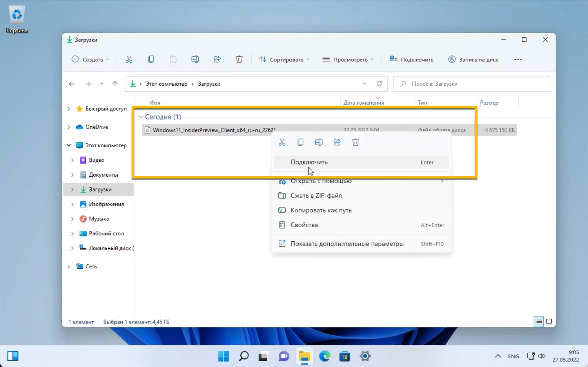Open the Корзина recycle bin on desktop

coord(17,20)
